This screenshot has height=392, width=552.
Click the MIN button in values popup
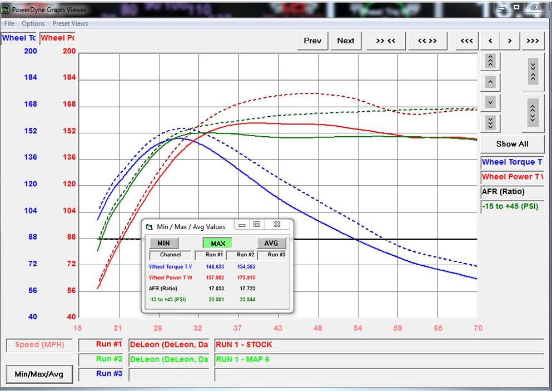point(163,243)
